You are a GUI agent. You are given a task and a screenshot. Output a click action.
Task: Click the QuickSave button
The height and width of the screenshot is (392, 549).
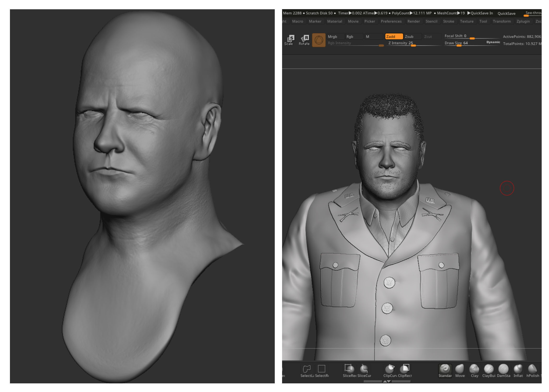(x=506, y=13)
